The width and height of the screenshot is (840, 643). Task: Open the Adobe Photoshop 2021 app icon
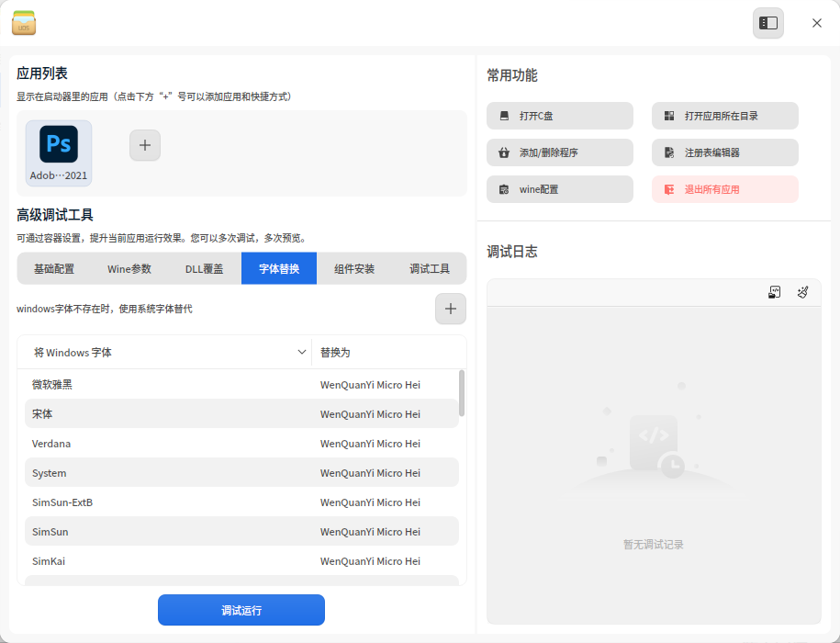pos(59,153)
